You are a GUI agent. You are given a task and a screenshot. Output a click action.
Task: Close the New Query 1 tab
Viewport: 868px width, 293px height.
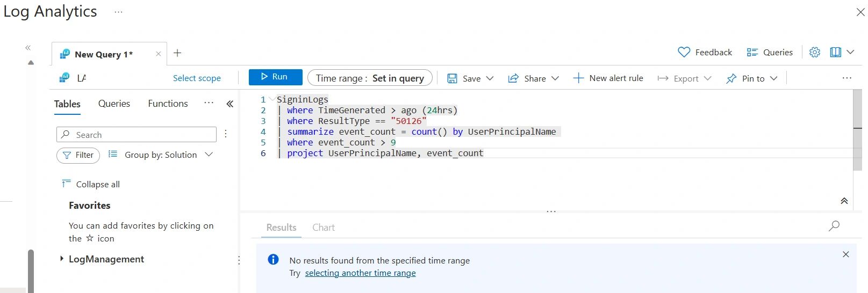[x=158, y=54]
